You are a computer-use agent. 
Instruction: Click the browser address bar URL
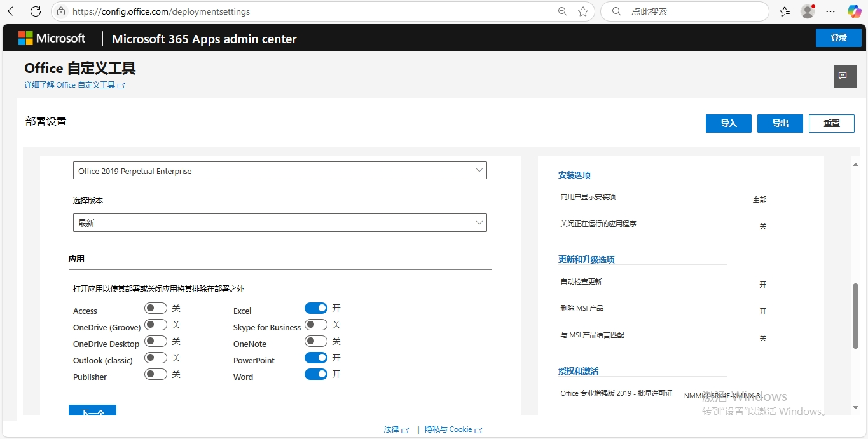click(x=161, y=11)
